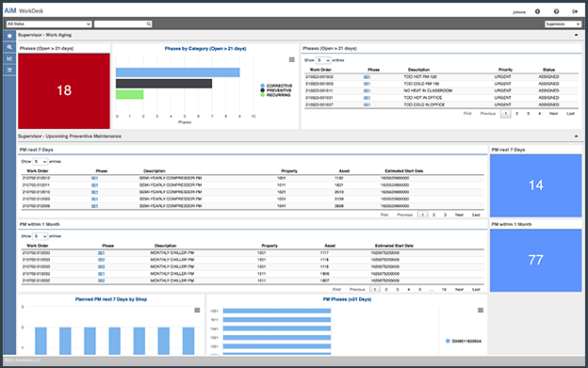Open Phases by Category chart menu icon

pos(292,60)
